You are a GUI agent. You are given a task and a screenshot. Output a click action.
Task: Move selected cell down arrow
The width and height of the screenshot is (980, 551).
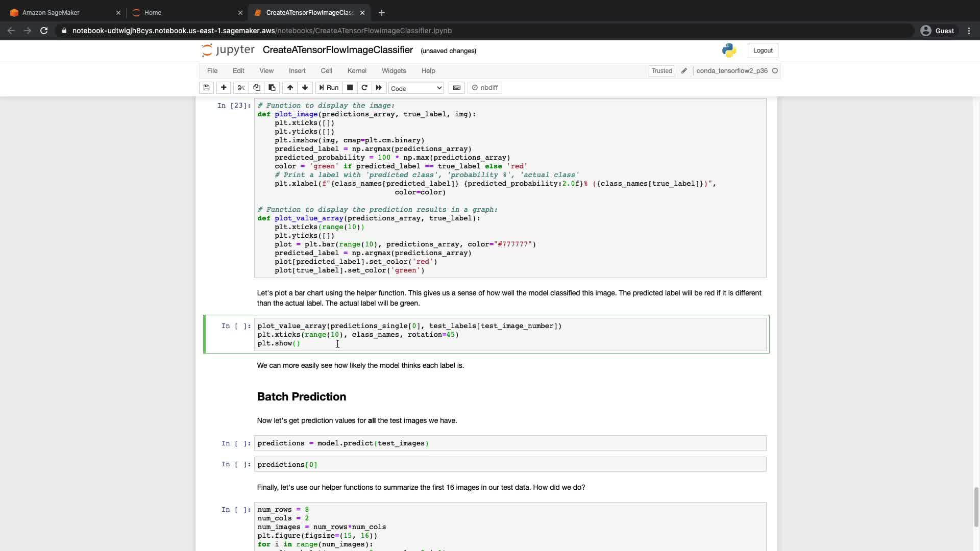305,88
